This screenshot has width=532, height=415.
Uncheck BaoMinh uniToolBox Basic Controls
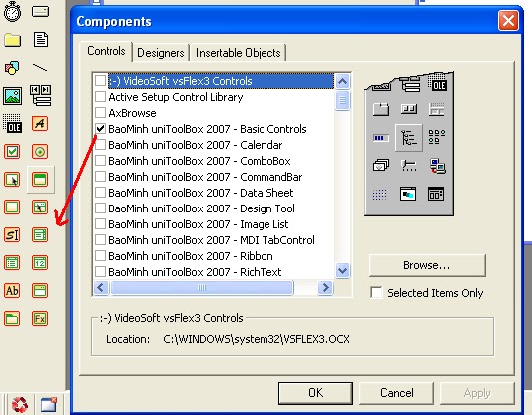[x=100, y=129]
